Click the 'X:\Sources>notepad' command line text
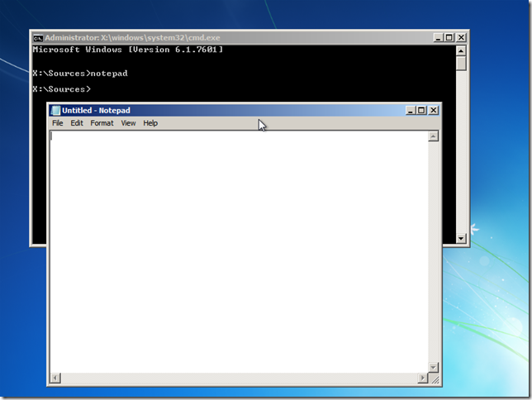Image resolution: width=532 pixels, height=400 pixels. click(x=80, y=74)
